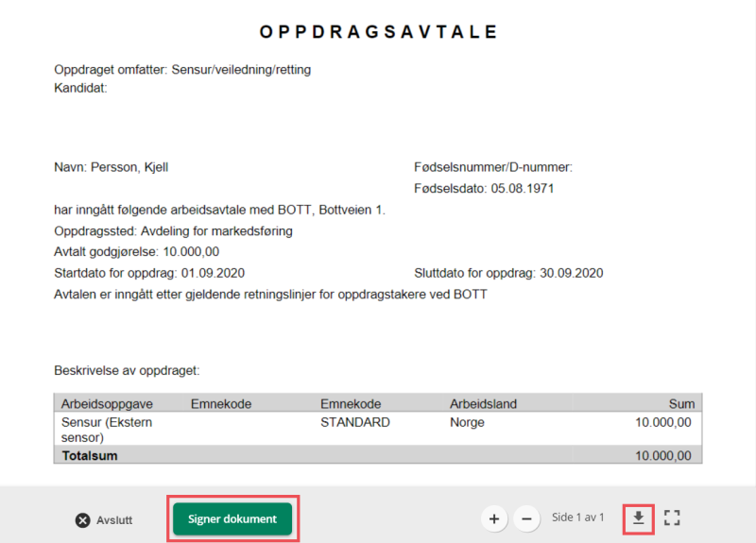Click the Sensur row's 10.000,00 amount
Screen dimensions: 756x543
click(663, 422)
